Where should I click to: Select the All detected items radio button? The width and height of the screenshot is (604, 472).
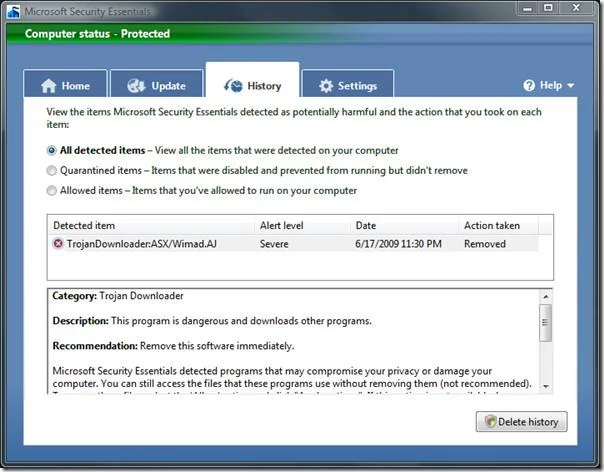[51, 150]
